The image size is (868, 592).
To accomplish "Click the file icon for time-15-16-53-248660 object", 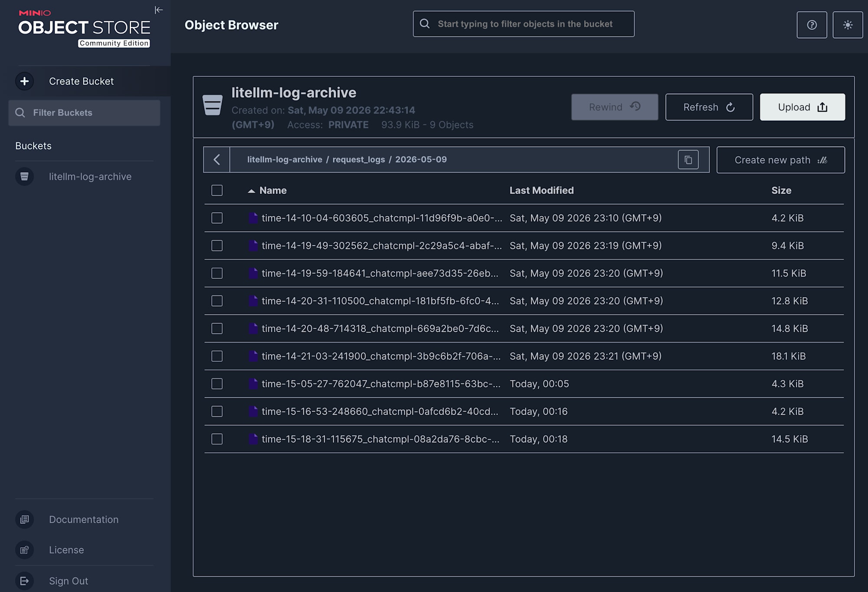I will coord(253,412).
